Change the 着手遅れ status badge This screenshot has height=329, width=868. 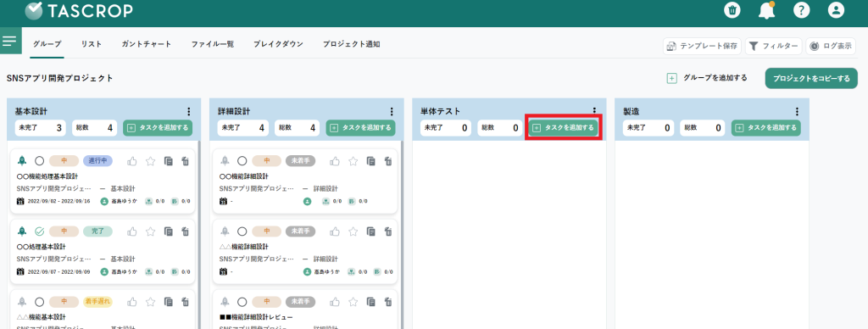(x=98, y=301)
